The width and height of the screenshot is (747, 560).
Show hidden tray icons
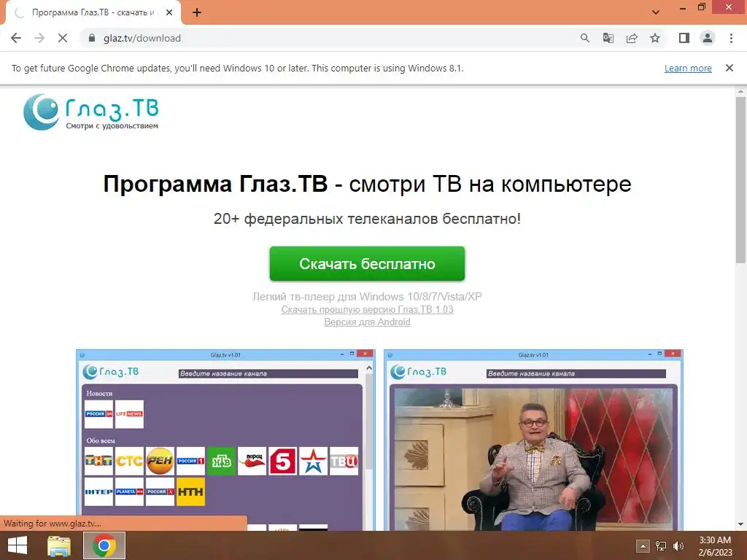(x=643, y=546)
